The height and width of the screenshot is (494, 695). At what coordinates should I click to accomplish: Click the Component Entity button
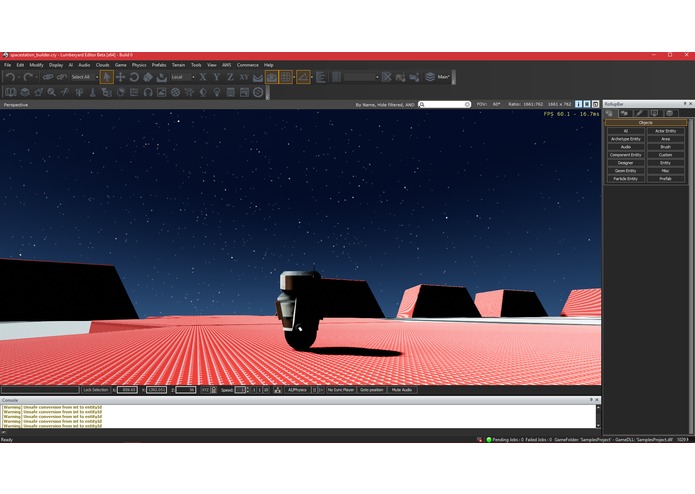coord(625,155)
